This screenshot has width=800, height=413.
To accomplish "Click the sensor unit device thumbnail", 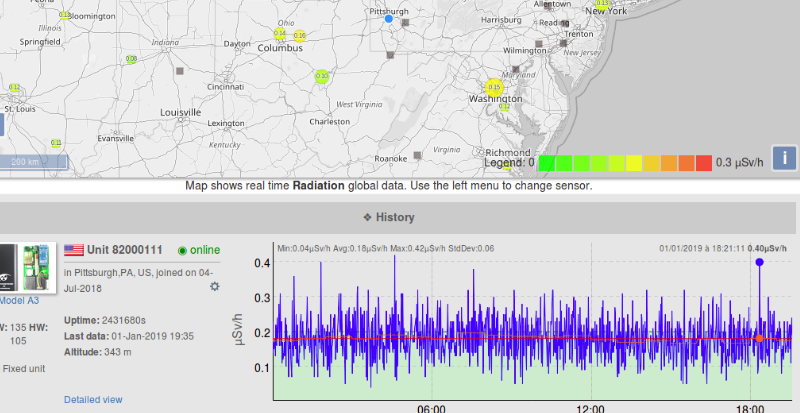I will 24,267.
